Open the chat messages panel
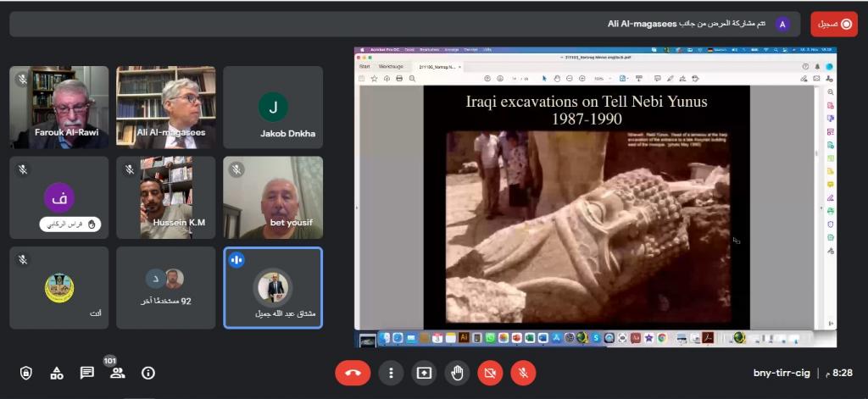868x399 pixels. tap(86, 373)
